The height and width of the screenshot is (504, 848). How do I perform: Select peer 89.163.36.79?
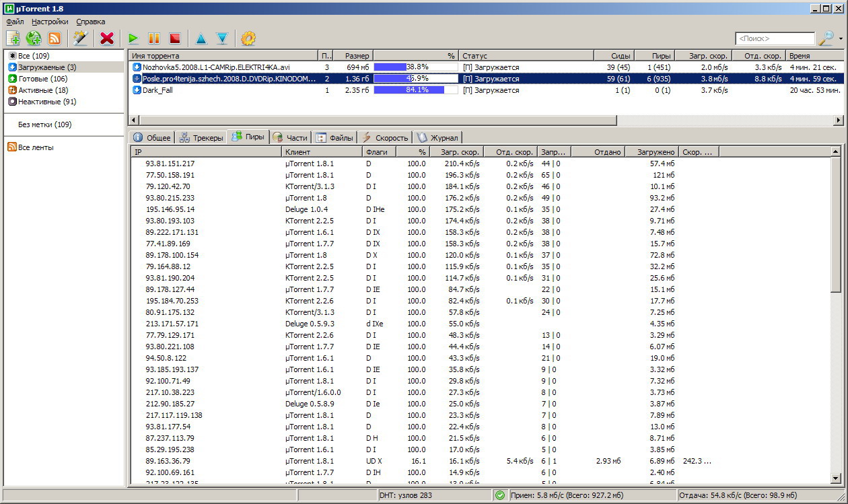tap(481, 461)
